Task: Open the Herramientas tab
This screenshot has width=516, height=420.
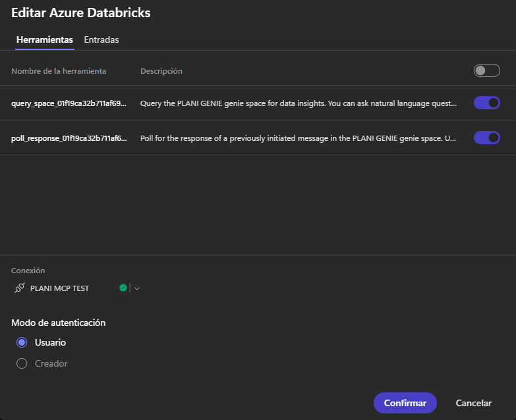Action: click(x=45, y=39)
